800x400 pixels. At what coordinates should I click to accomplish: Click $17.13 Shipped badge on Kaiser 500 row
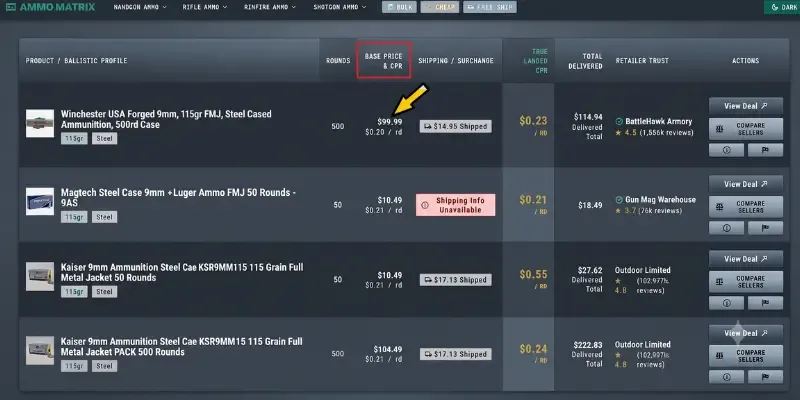(456, 354)
